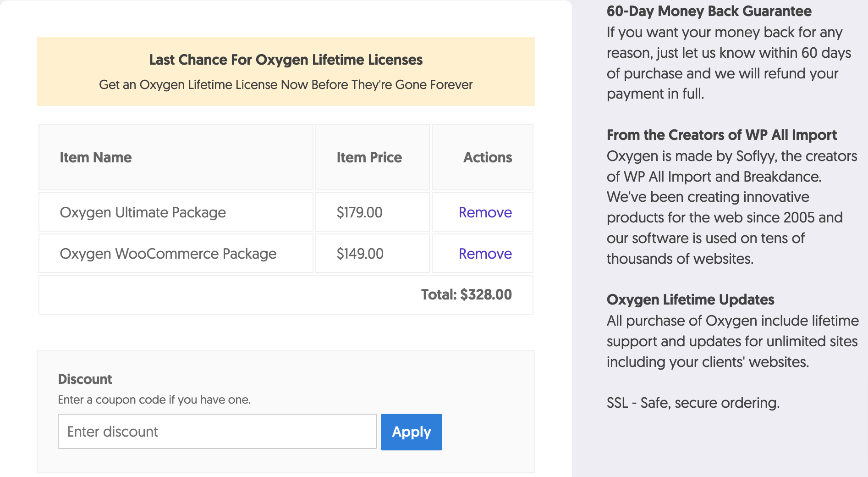Click the blue Apply button
Screen dimensions: 868x477
tap(411, 431)
